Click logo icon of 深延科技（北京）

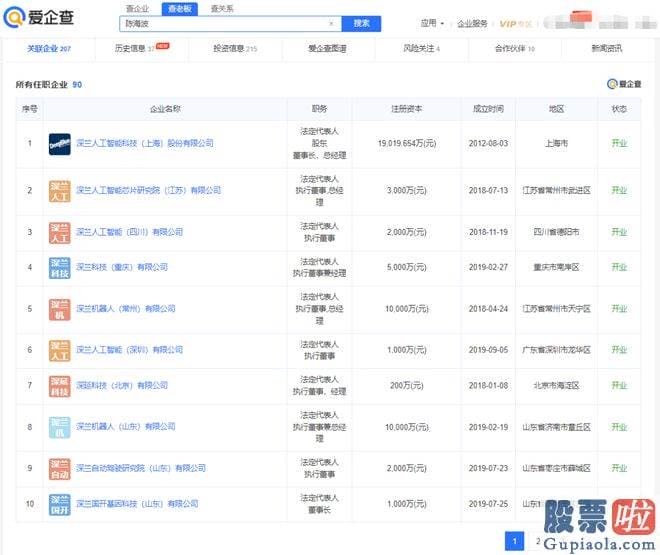click(60, 386)
